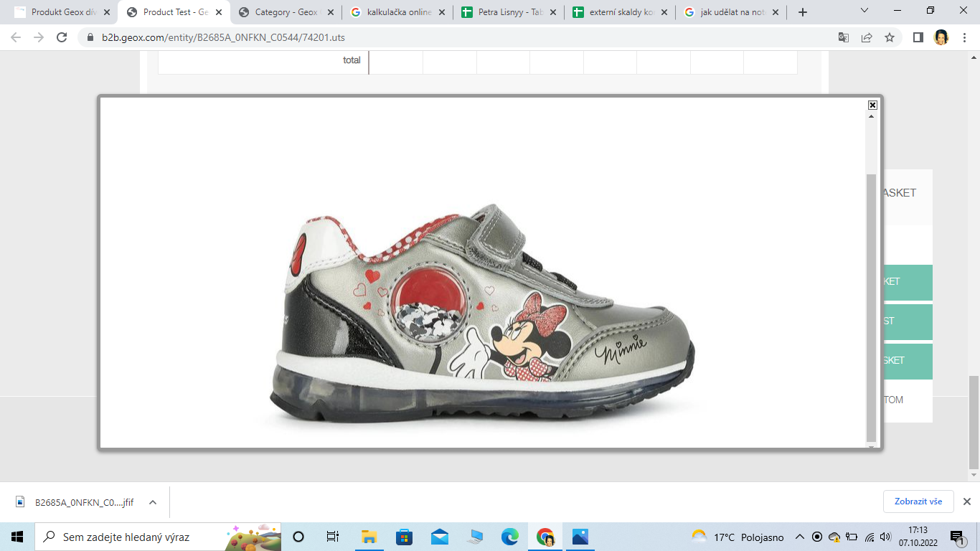
Task: Open volume speaker tray icon
Action: point(886,537)
